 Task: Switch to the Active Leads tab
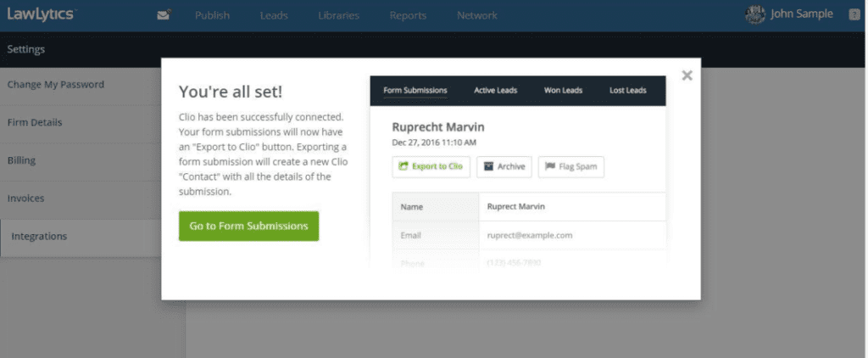pos(495,90)
